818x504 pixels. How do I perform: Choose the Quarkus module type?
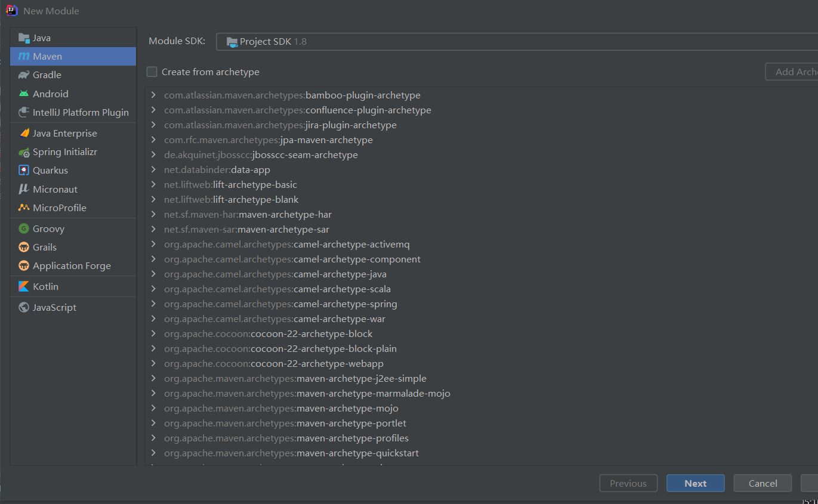click(x=73, y=171)
